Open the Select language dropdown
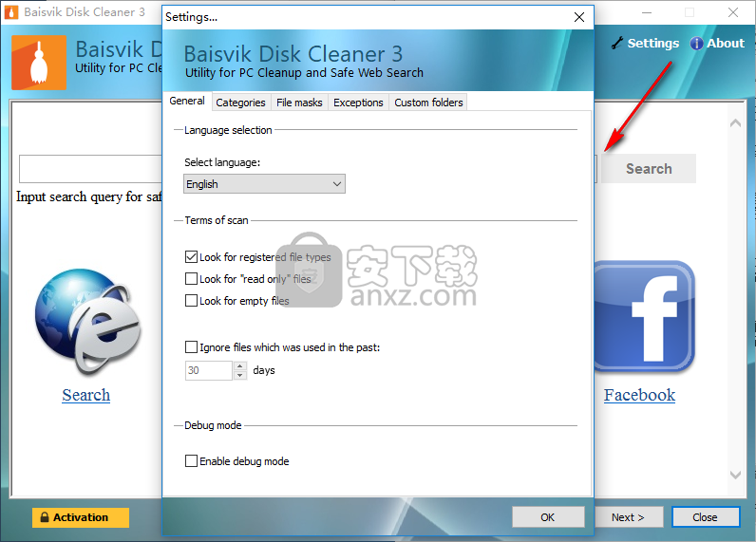 click(264, 184)
